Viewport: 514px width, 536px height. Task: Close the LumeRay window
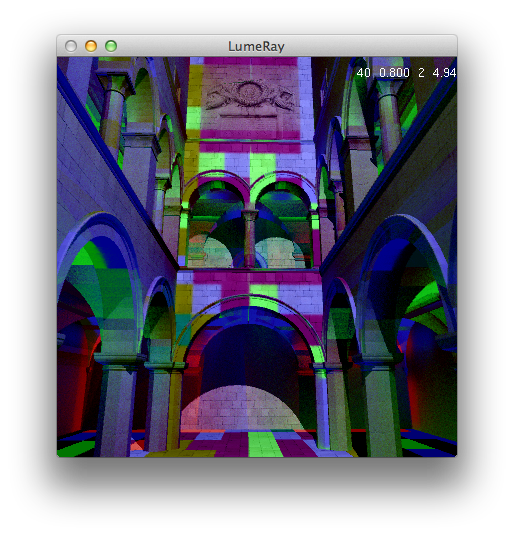pos(71,46)
